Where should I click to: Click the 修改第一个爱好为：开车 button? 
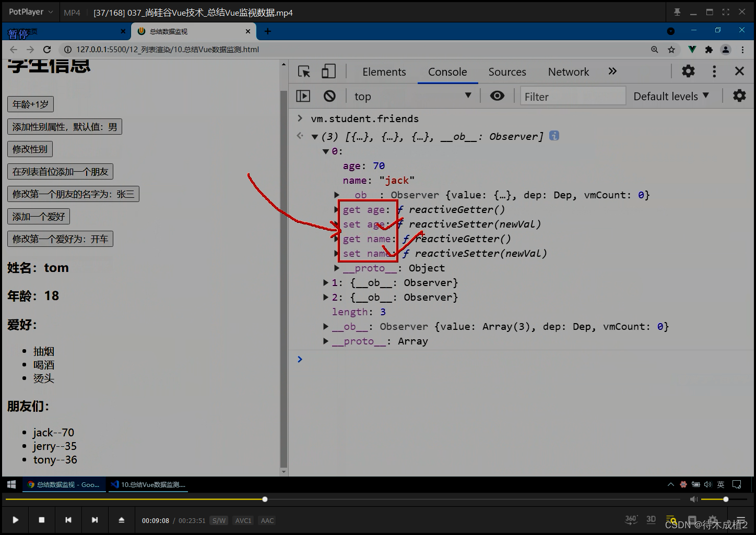point(60,239)
